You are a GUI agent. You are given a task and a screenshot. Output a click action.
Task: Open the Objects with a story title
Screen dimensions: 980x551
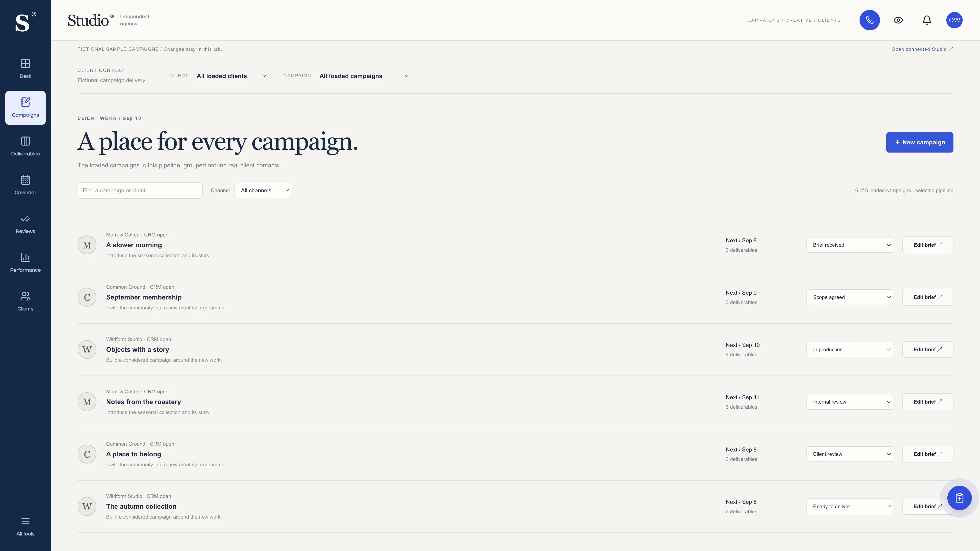click(x=137, y=349)
